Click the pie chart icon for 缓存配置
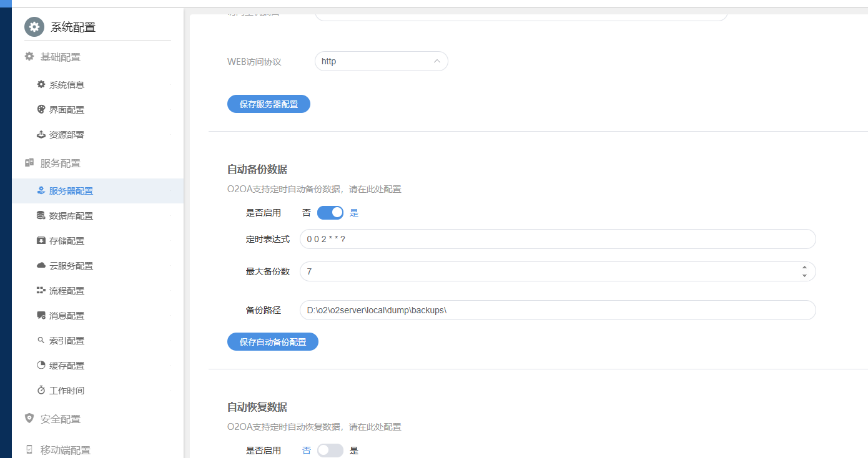The height and width of the screenshot is (458, 868). point(41,365)
